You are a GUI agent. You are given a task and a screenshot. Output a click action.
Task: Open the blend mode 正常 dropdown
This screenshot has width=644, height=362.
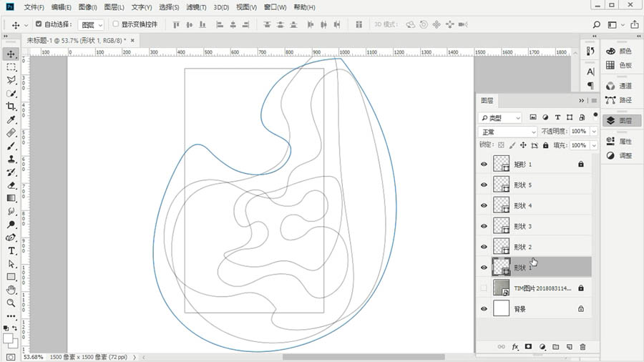tap(507, 132)
